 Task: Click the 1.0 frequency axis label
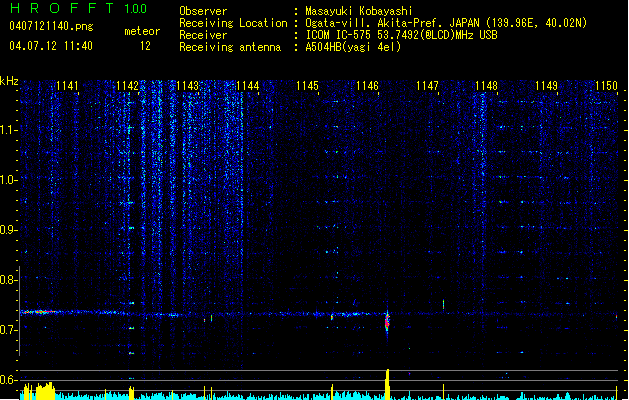tap(8, 180)
